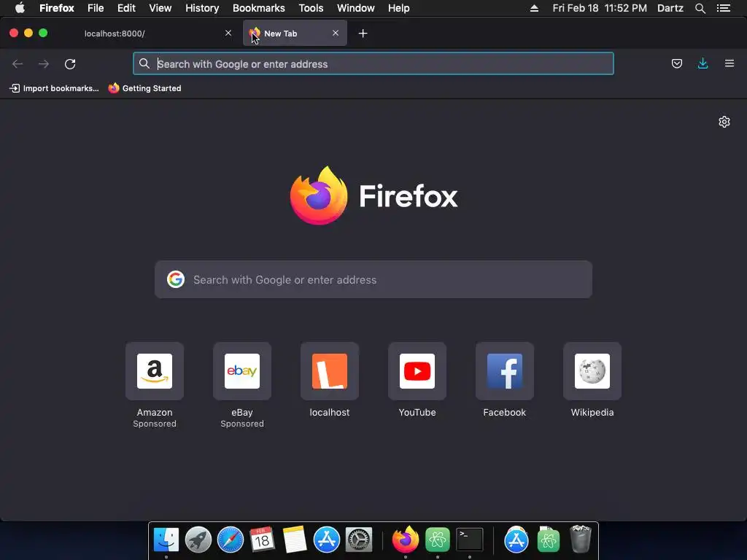Close the New Tab tab
This screenshot has width=747, height=560.
click(336, 33)
